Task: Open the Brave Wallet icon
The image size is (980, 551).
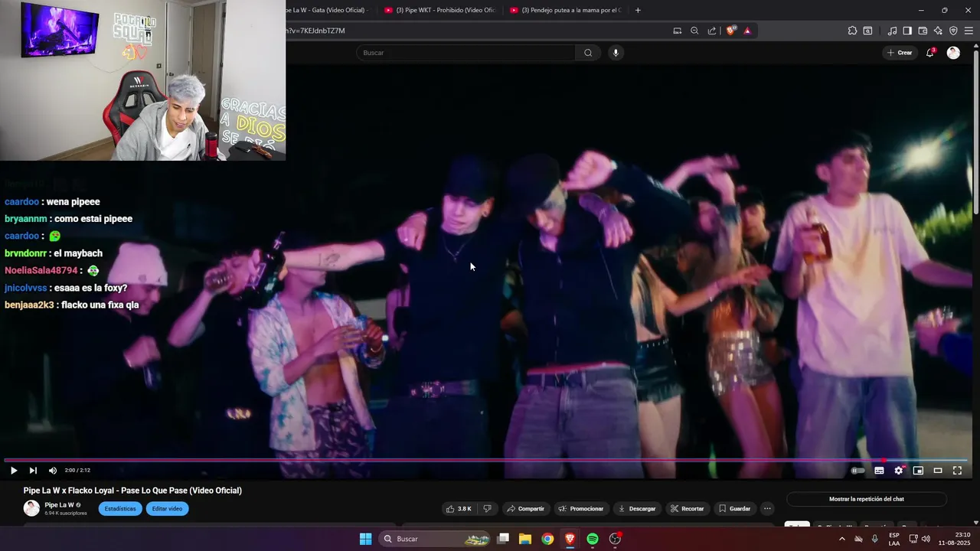Action: [x=923, y=31]
